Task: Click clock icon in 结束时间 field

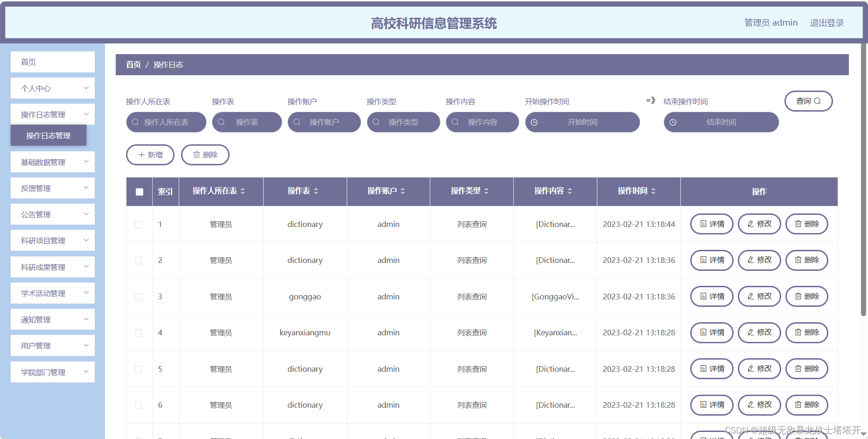Action: (x=673, y=122)
